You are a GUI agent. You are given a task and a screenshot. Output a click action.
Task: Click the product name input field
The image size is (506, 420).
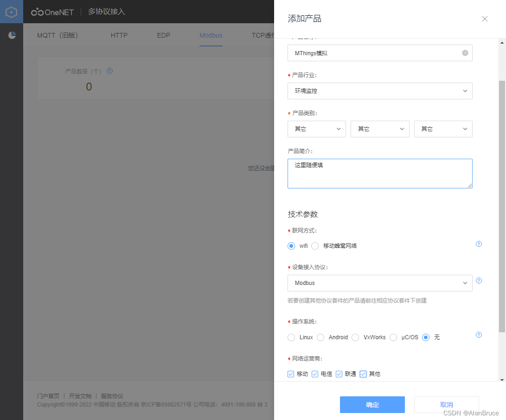pos(380,53)
